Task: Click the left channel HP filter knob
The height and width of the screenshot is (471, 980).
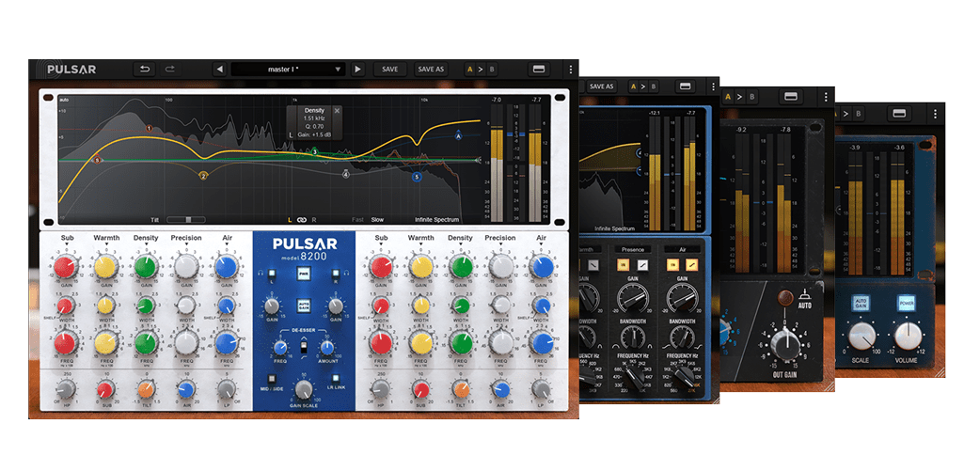Action: click(66, 389)
